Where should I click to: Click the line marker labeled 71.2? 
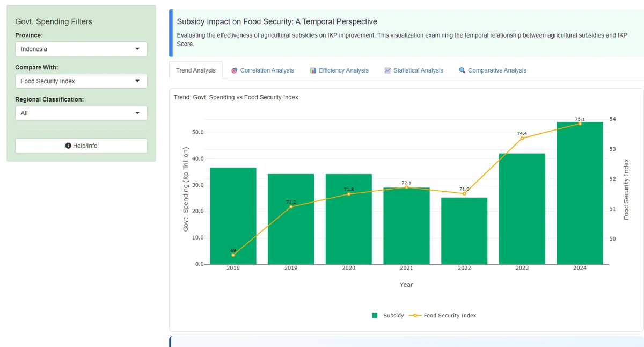pyautogui.click(x=291, y=207)
